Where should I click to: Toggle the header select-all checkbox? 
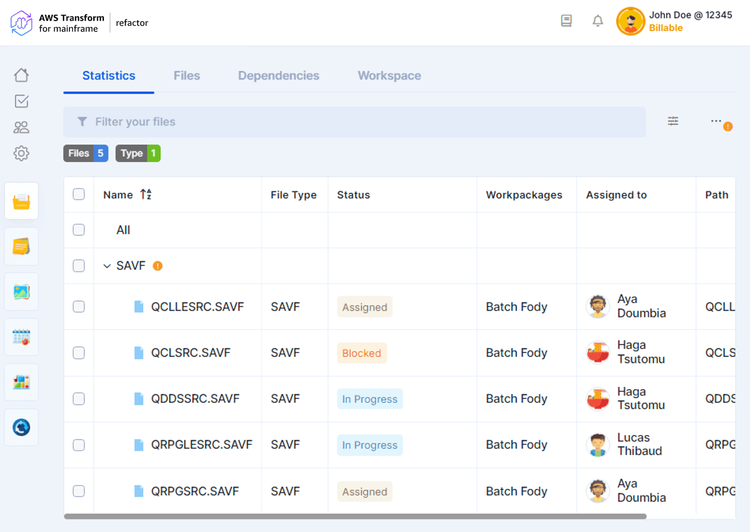point(79,194)
